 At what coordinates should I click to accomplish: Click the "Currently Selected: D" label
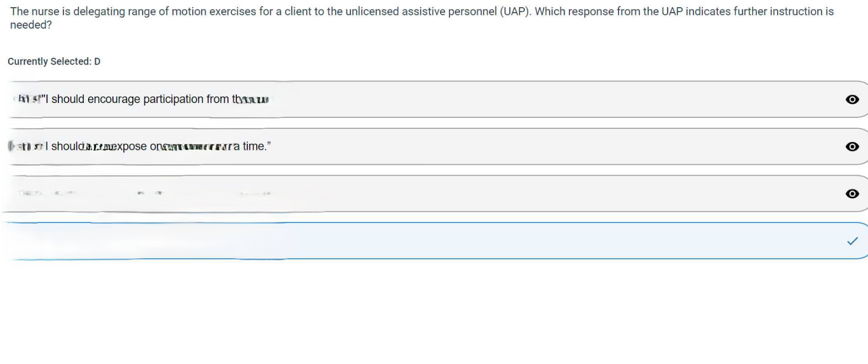[x=54, y=62]
